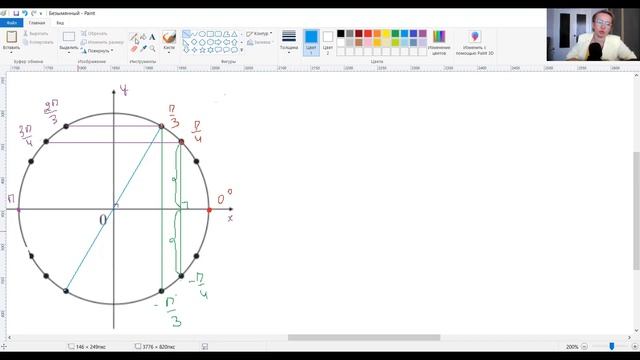The width and height of the screenshot is (640, 360).
Task: Click the zoom in plus button
Action: point(635,347)
